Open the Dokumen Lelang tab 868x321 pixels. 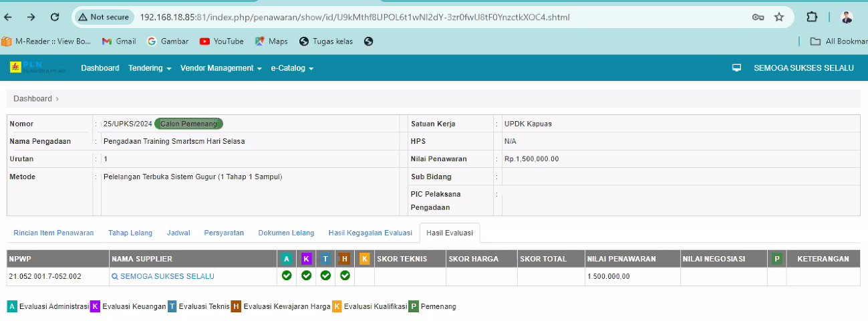(286, 233)
